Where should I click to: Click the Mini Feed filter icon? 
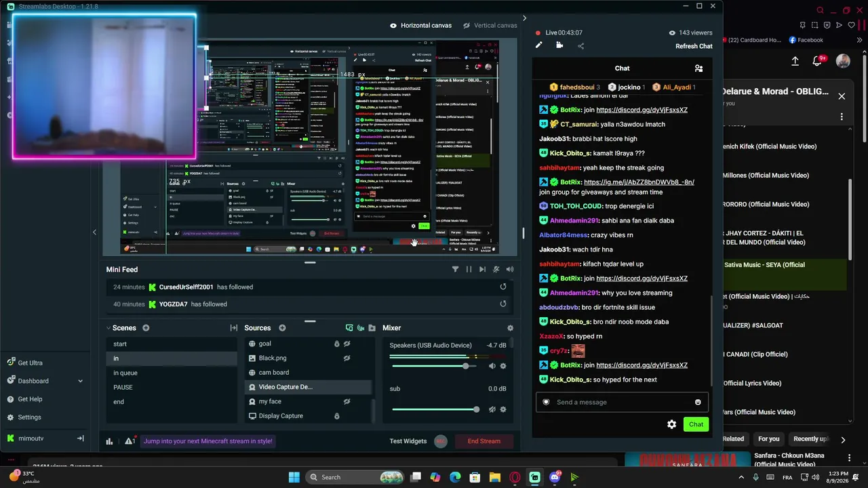pos(455,269)
